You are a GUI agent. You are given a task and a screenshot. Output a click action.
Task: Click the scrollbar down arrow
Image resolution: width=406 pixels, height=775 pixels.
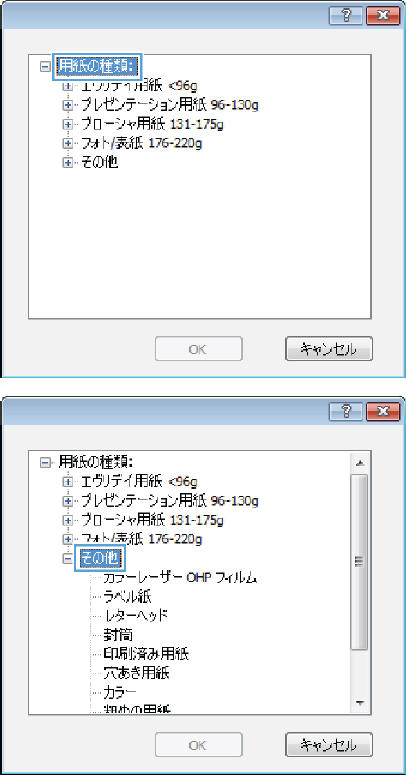click(x=360, y=703)
